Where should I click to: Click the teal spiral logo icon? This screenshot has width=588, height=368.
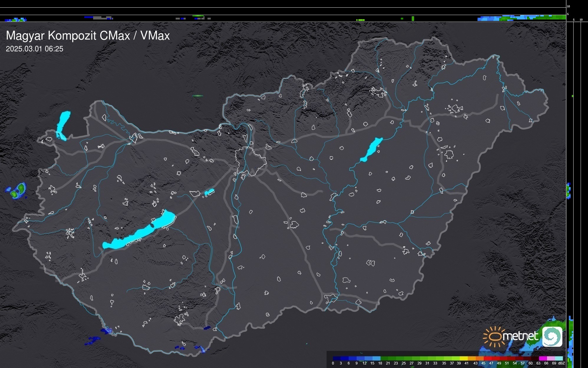(552, 336)
